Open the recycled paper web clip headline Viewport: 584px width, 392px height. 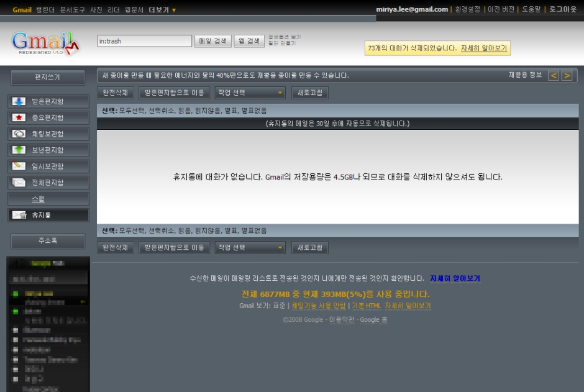226,75
